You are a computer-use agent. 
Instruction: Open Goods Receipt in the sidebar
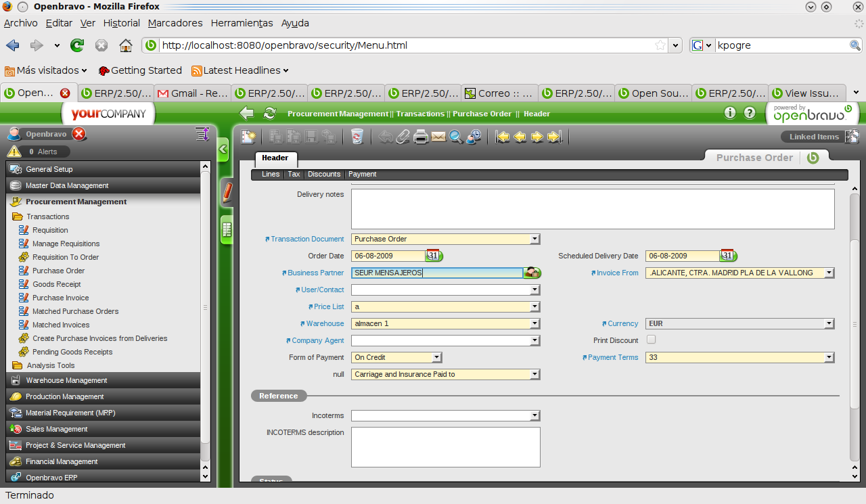pyautogui.click(x=57, y=284)
